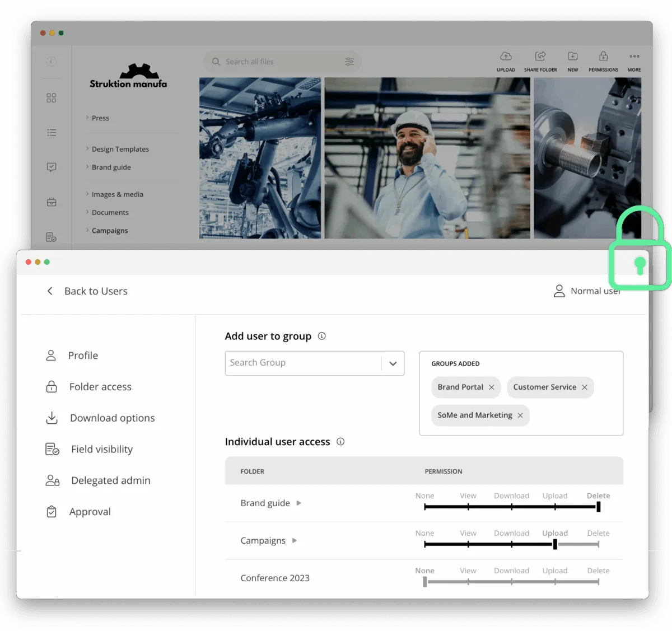This screenshot has height=631, width=672.
Task: Click the Share Folder icon
Action: [540, 56]
